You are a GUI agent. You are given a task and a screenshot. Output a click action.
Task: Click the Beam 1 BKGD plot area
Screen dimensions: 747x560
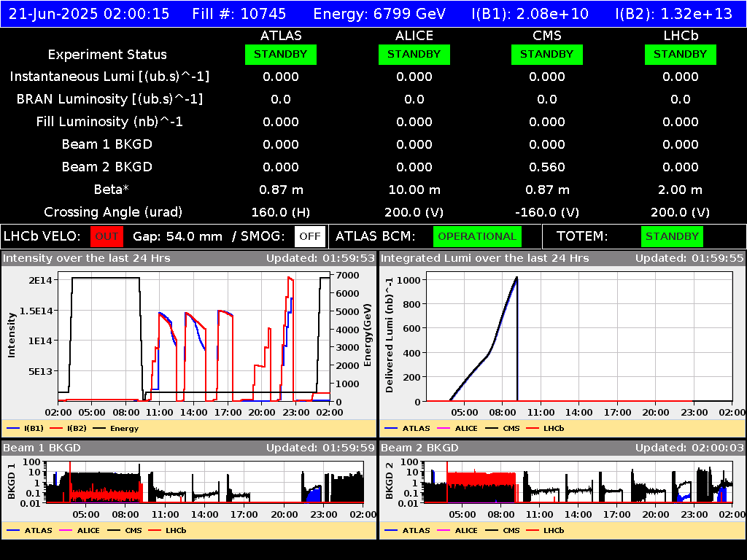pos(205,482)
